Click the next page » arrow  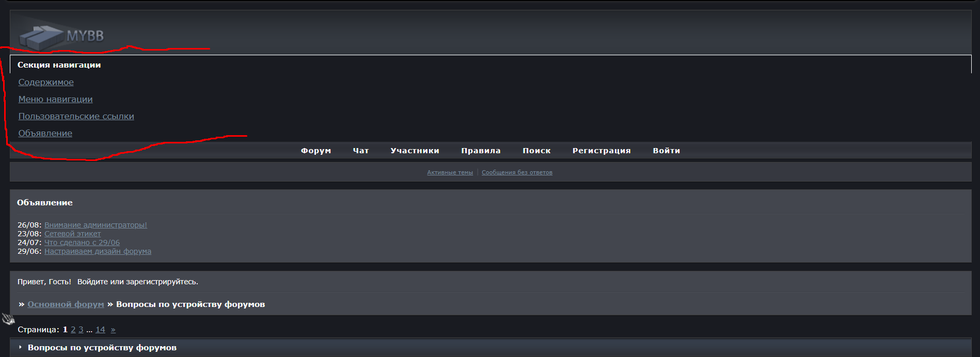pos(113,330)
